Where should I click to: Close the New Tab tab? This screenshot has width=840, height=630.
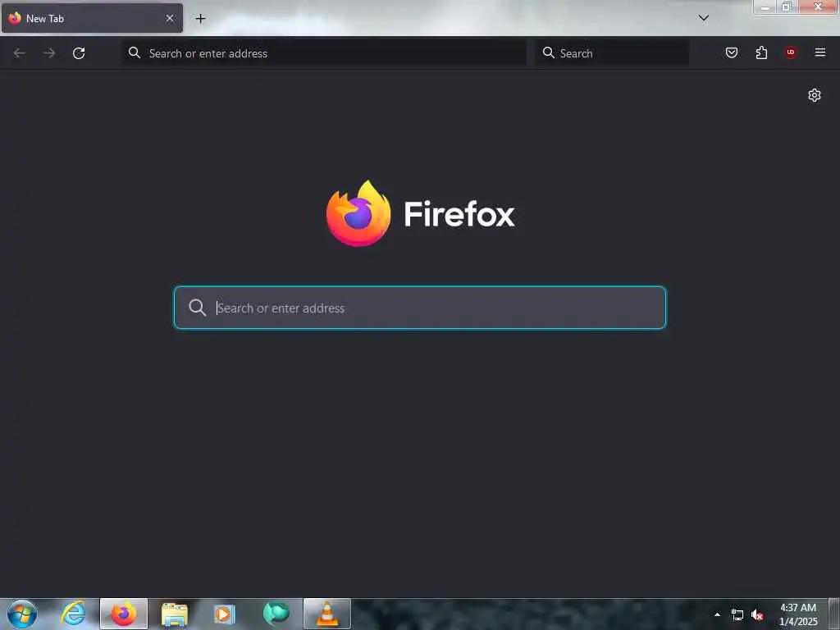point(169,18)
